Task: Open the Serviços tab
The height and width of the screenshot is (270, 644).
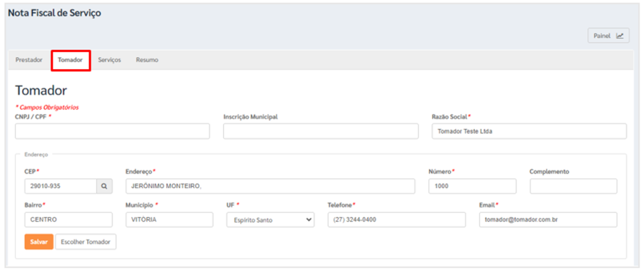Action: 109,60
